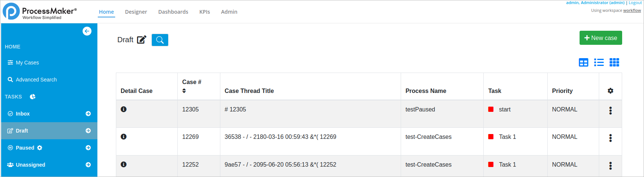This screenshot has height=177, width=644.
Task: Go to the Dashboards tab
Action: click(x=173, y=12)
